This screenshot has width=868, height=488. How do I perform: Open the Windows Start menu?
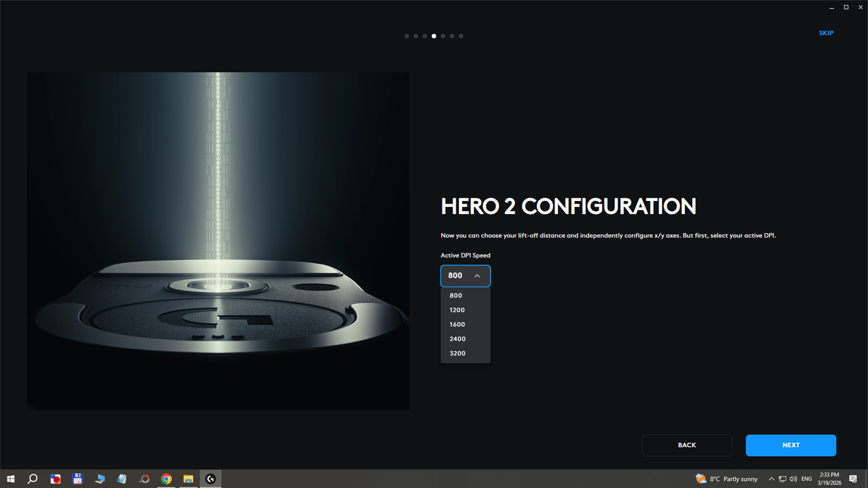coord(11,479)
